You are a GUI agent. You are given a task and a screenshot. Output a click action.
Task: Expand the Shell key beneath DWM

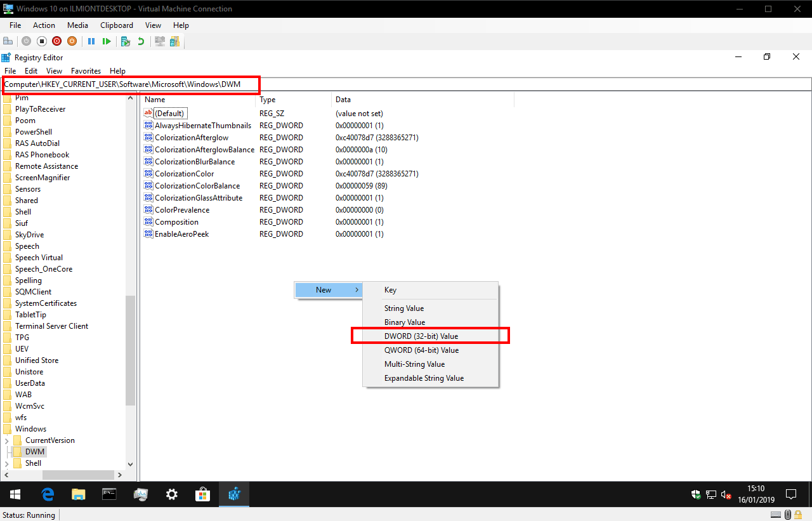click(7, 463)
